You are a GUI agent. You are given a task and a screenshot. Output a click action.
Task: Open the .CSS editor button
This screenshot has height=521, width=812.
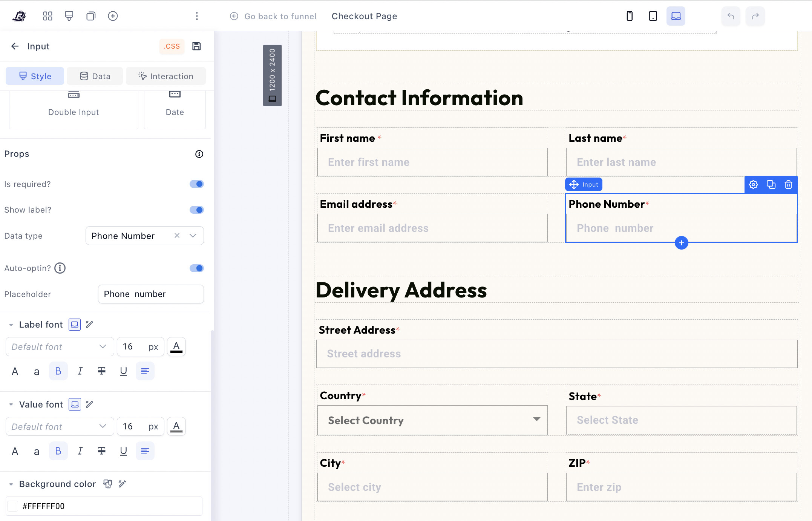[x=172, y=46]
